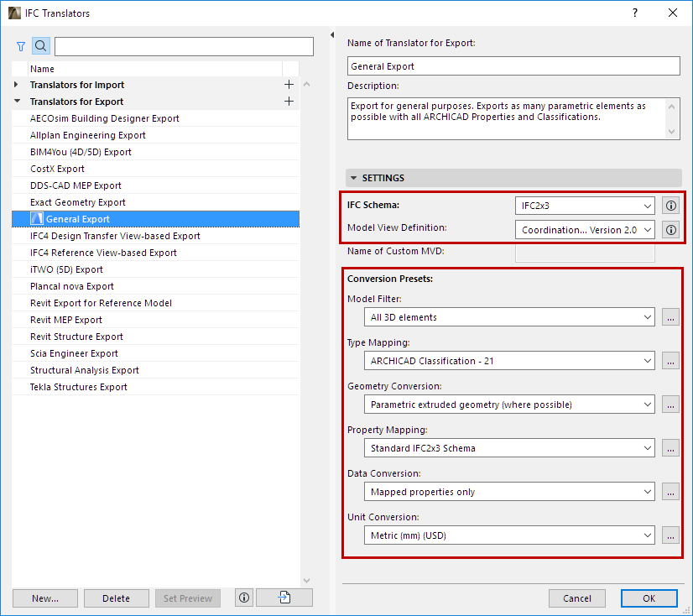Add a new export translator with plus
Viewport: 693px width, 616px height.
pos(289,102)
